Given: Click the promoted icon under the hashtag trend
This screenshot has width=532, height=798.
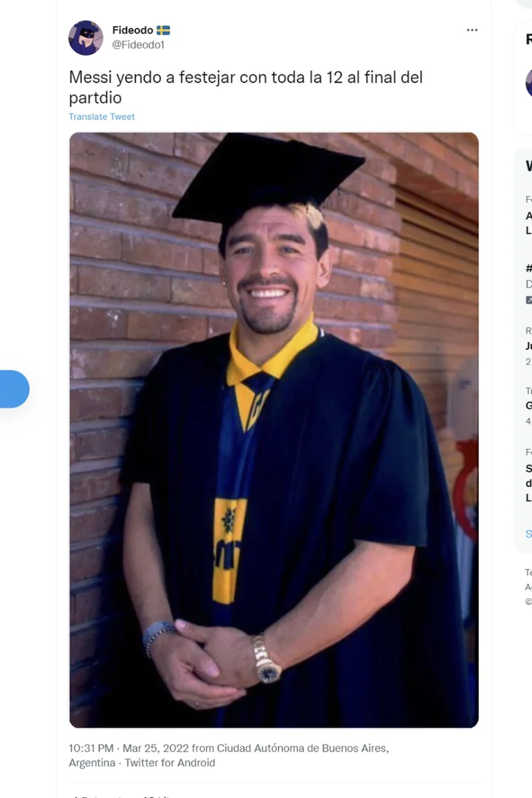Looking at the screenshot, I should tap(529, 300).
